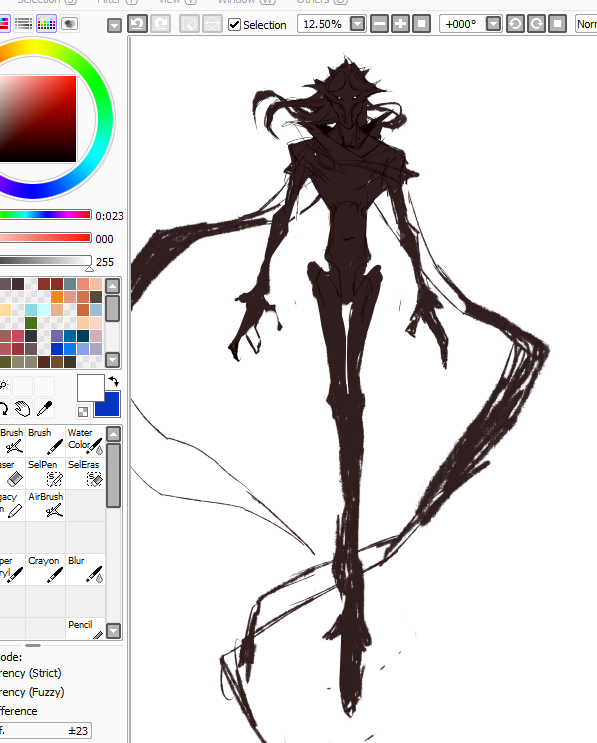
Task: Select the SelPen selection pen tool
Action: point(45,473)
